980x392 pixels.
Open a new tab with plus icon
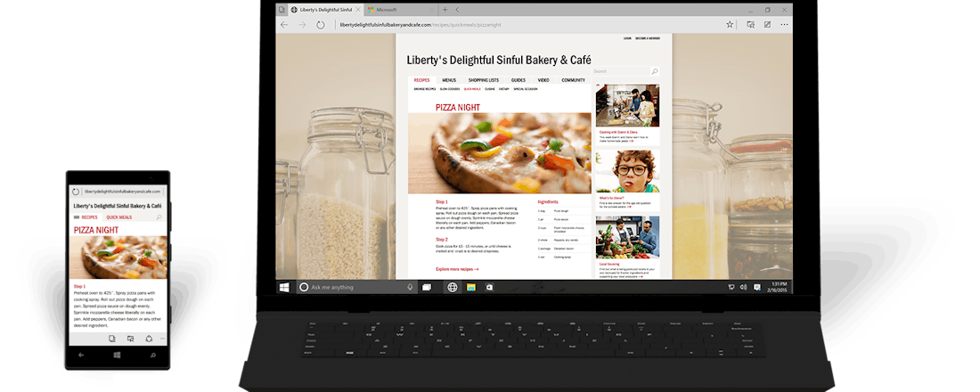tap(445, 10)
